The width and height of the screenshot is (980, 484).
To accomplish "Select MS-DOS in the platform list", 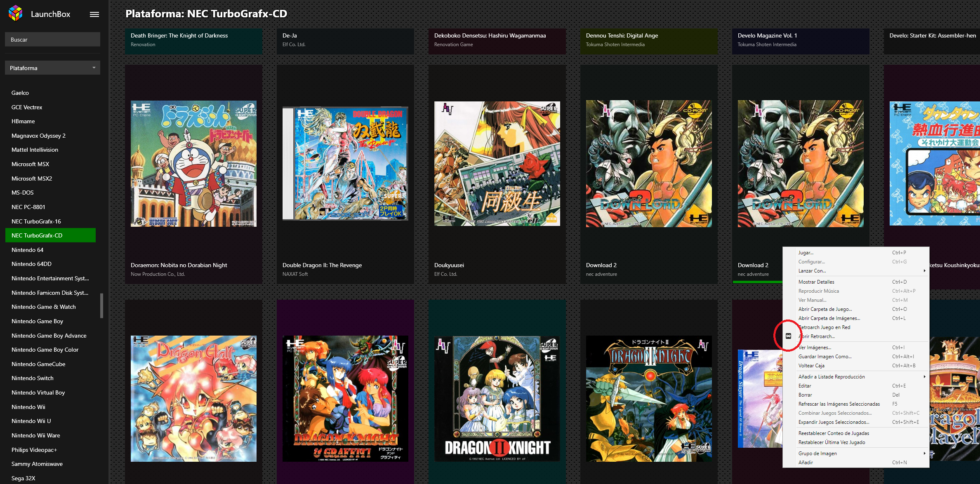I will point(50,193).
